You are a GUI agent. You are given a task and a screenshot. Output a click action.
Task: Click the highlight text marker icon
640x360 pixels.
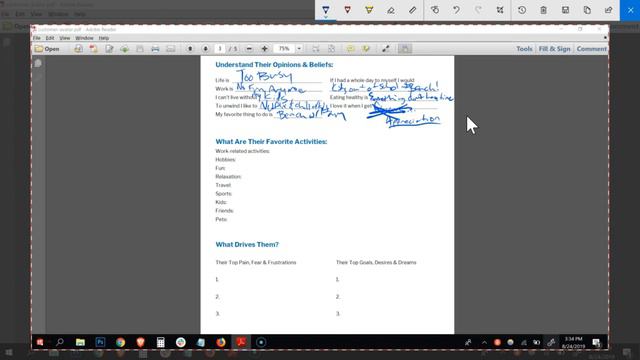pos(366,49)
